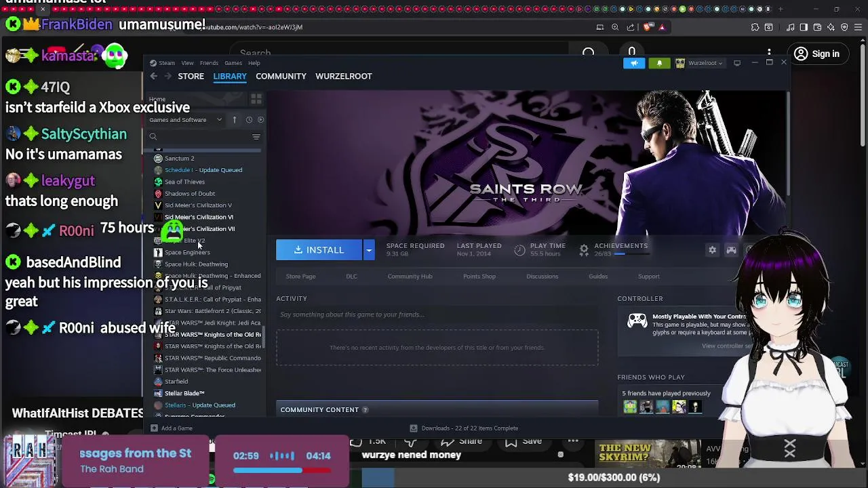Click the Play Time clock icon
Viewport: 868px width, 488px height.
(519, 250)
